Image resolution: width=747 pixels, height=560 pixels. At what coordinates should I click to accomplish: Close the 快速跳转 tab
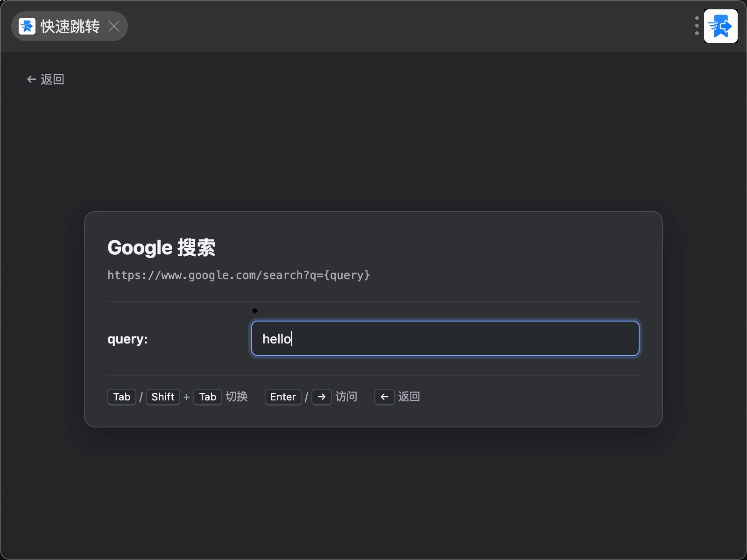click(114, 26)
